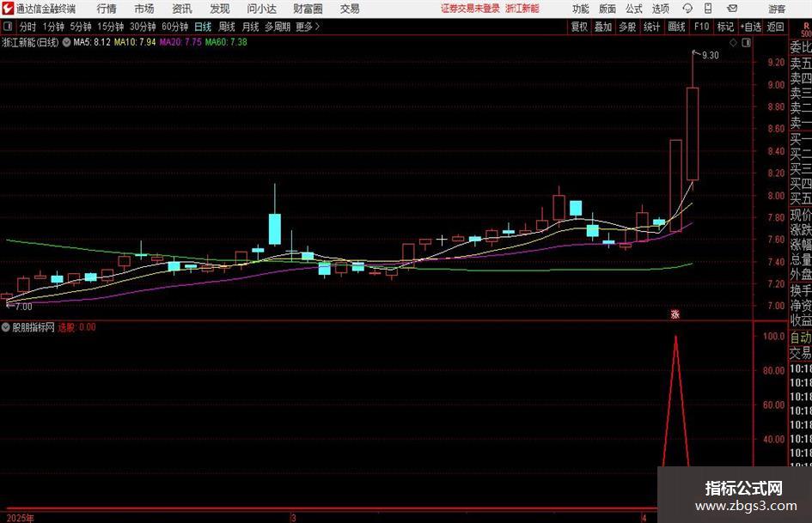Open the 交易 menu
This screenshot has height=523, width=812.
tap(350, 9)
